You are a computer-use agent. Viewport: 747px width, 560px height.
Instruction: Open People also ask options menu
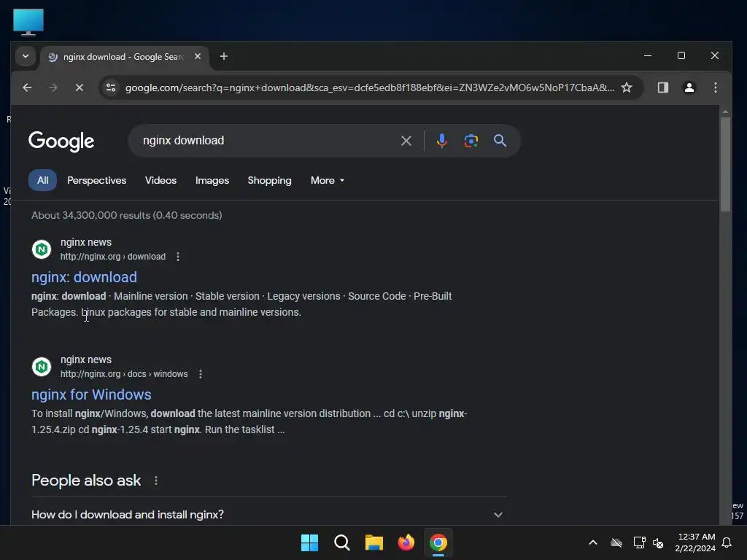pos(156,481)
